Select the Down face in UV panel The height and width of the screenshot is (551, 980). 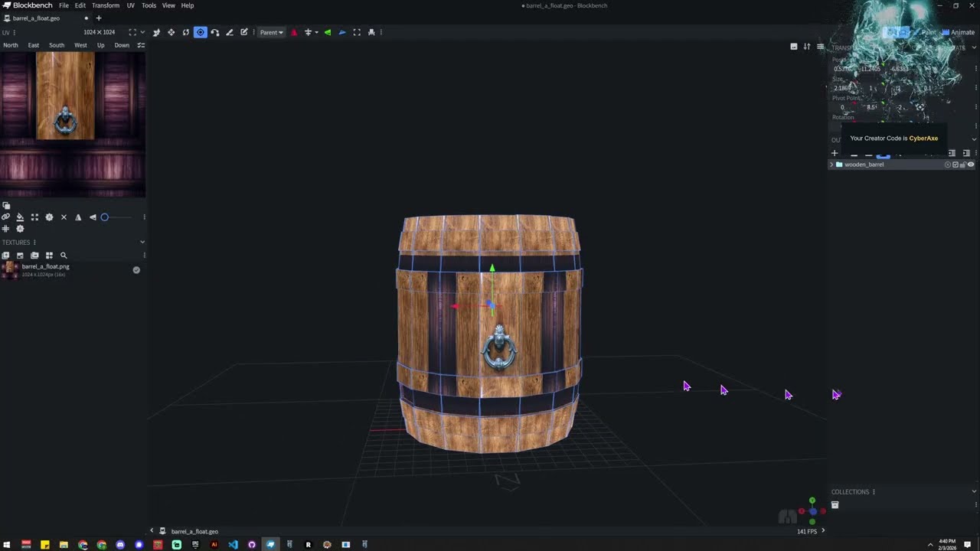pyautogui.click(x=122, y=45)
